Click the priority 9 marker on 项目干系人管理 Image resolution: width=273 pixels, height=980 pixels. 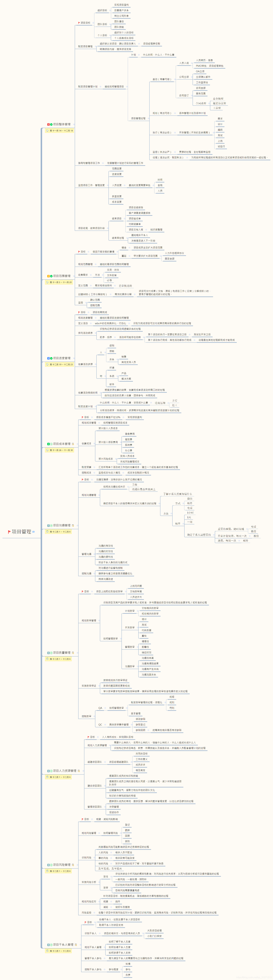pyautogui.click(x=48, y=945)
